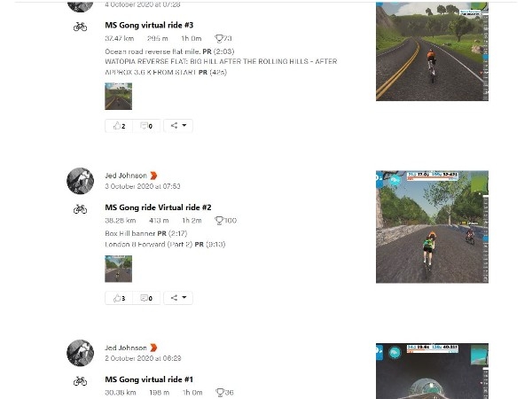The image size is (532, 399).
Task: Open MS Gong virtual ride #3 activity title
Action: 149,25
